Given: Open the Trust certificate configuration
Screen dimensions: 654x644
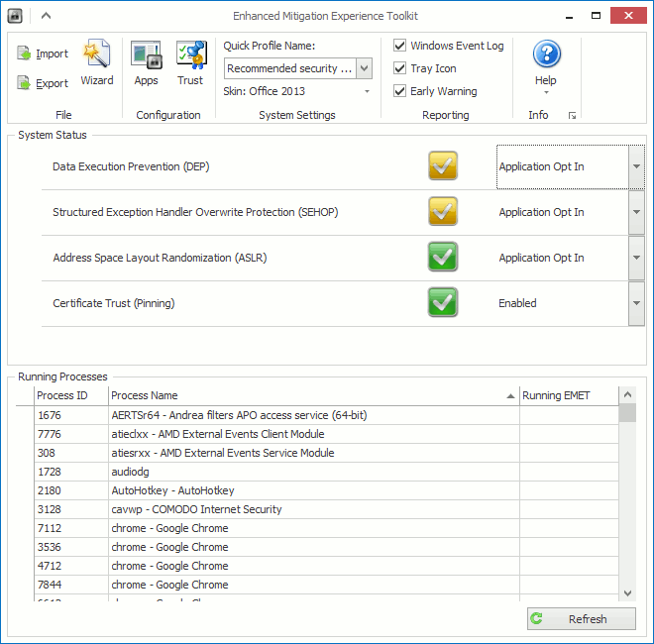Looking at the screenshot, I should coord(190,62).
